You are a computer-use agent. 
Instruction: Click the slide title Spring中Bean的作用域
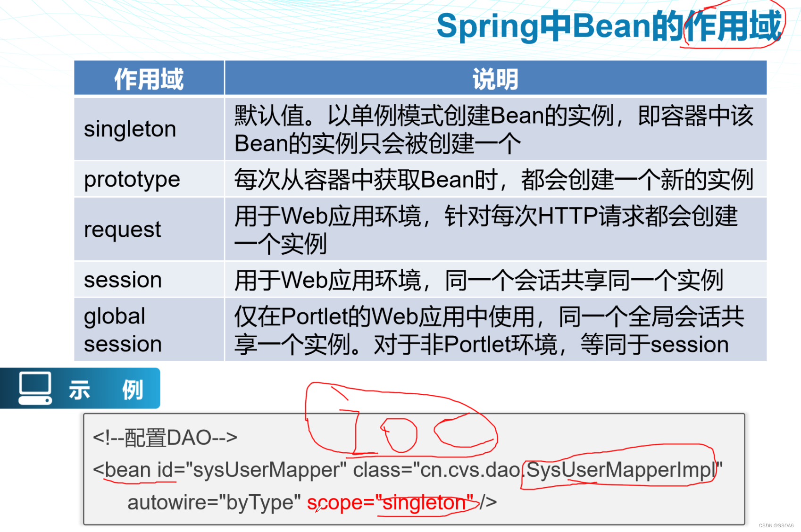(609, 26)
